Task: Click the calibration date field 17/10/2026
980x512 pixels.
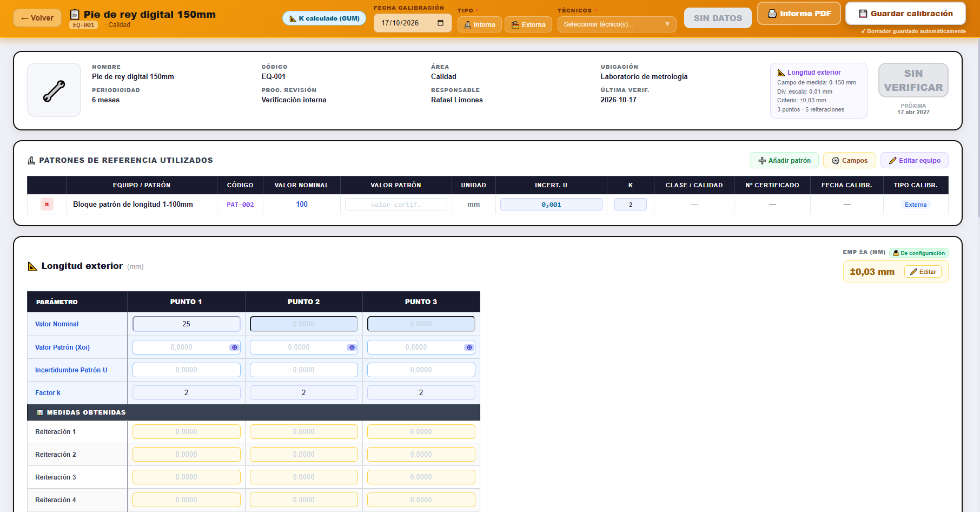Action: click(x=413, y=23)
